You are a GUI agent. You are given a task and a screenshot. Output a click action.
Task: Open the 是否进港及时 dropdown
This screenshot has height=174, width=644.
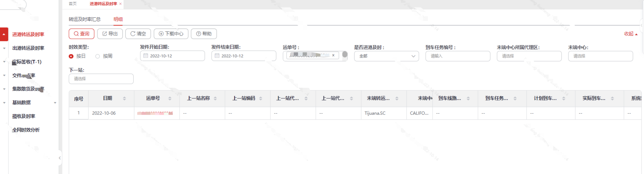387,56
